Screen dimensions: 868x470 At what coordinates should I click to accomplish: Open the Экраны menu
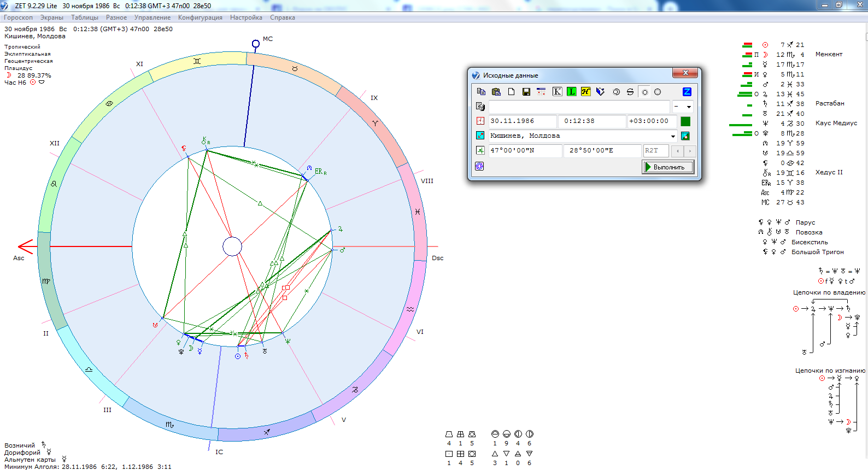52,17
